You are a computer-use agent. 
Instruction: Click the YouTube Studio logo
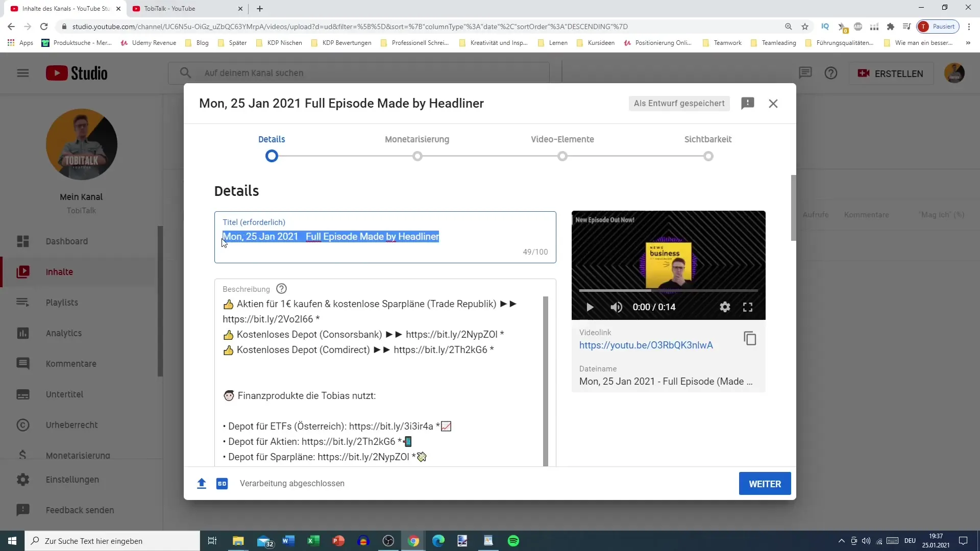pos(77,73)
